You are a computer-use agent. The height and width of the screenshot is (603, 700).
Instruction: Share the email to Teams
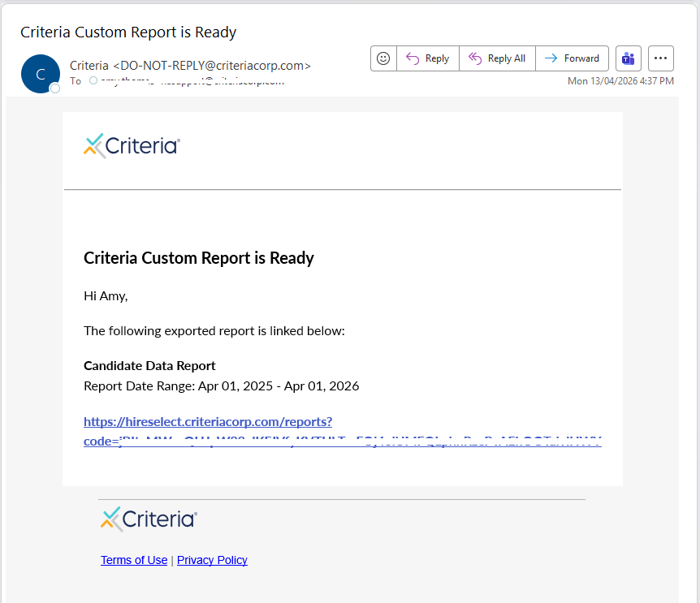629,58
